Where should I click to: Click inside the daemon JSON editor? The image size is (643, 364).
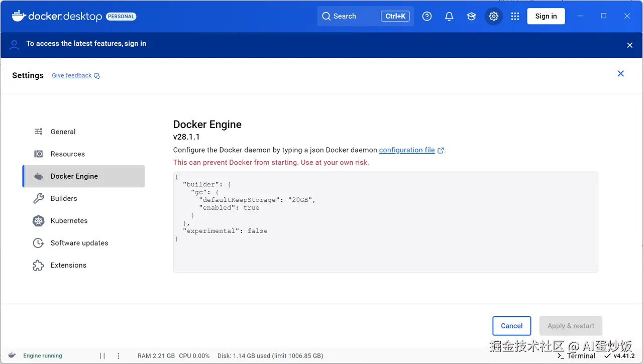pyautogui.click(x=385, y=222)
